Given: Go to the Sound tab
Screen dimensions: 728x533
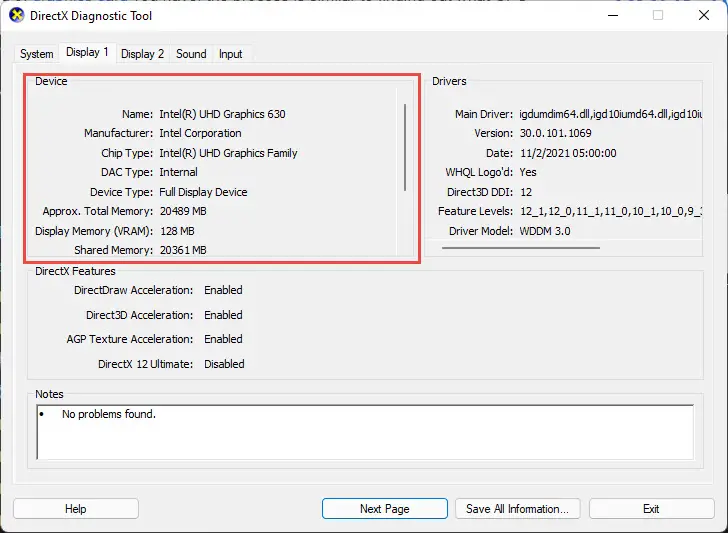Looking at the screenshot, I should 191,54.
